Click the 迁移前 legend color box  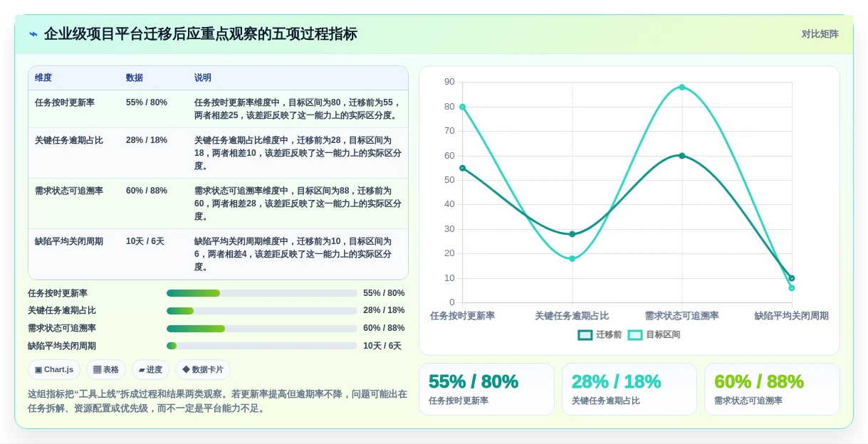pos(585,335)
